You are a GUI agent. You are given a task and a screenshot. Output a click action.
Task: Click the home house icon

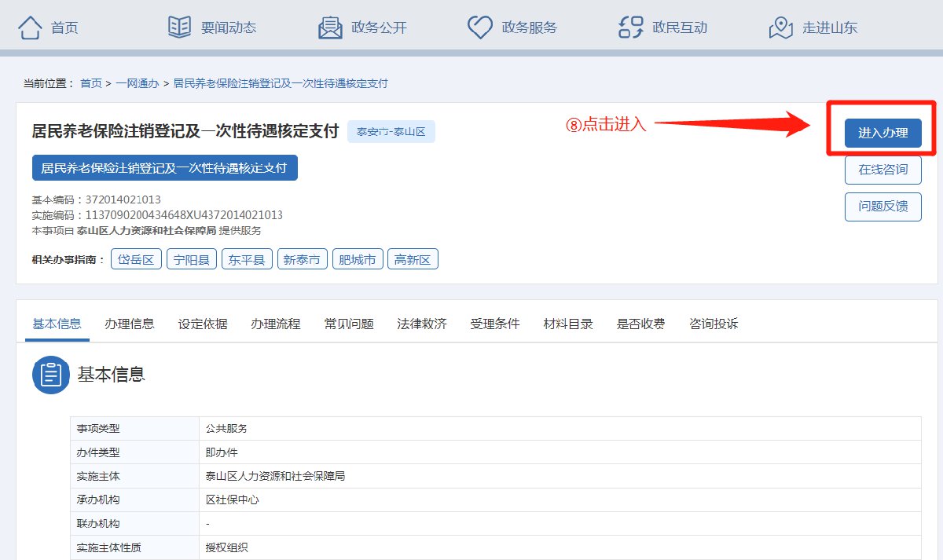tap(30, 27)
